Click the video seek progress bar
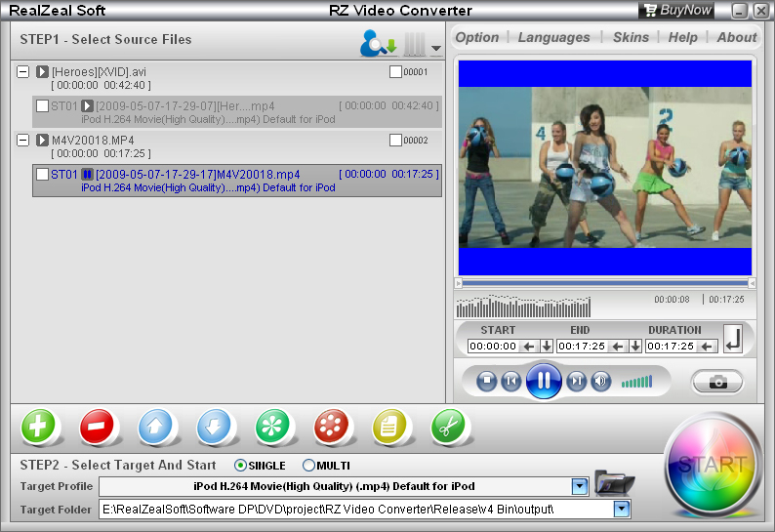The height and width of the screenshot is (532, 775). click(604, 283)
